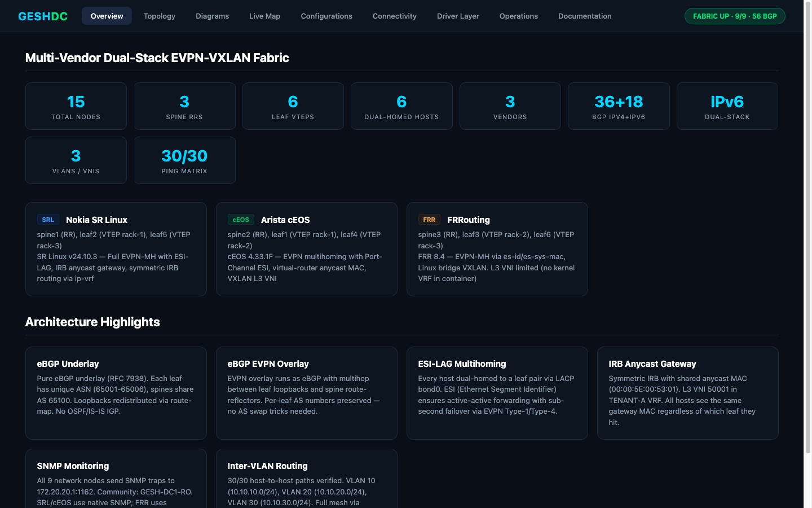Image resolution: width=812 pixels, height=508 pixels.
Task: Click the SRL vendor badge
Action: click(48, 220)
